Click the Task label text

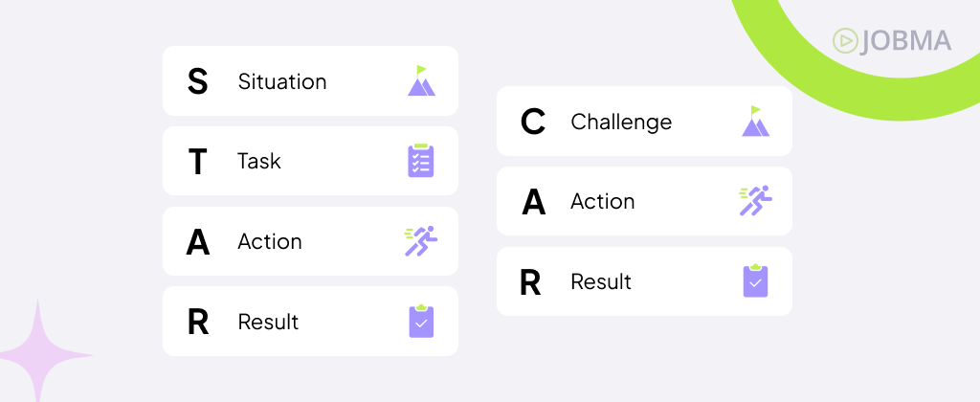pyautogui.click(x=259, y=161)
